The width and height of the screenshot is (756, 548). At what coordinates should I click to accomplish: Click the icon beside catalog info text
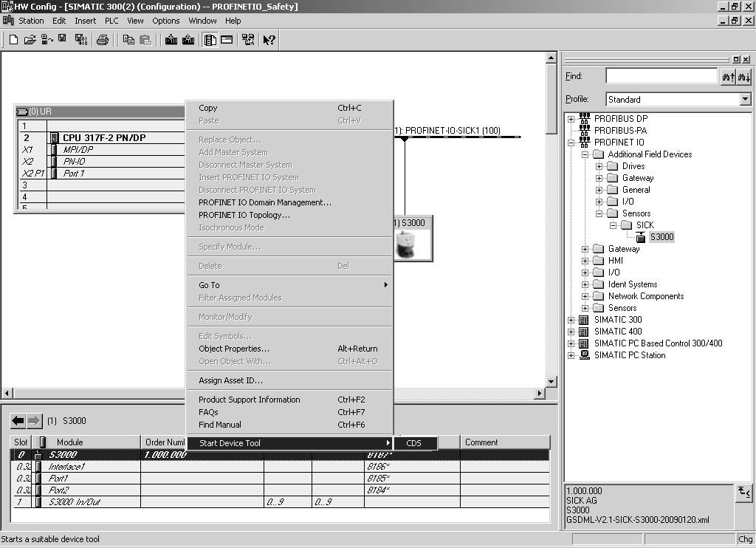[744, 493]
